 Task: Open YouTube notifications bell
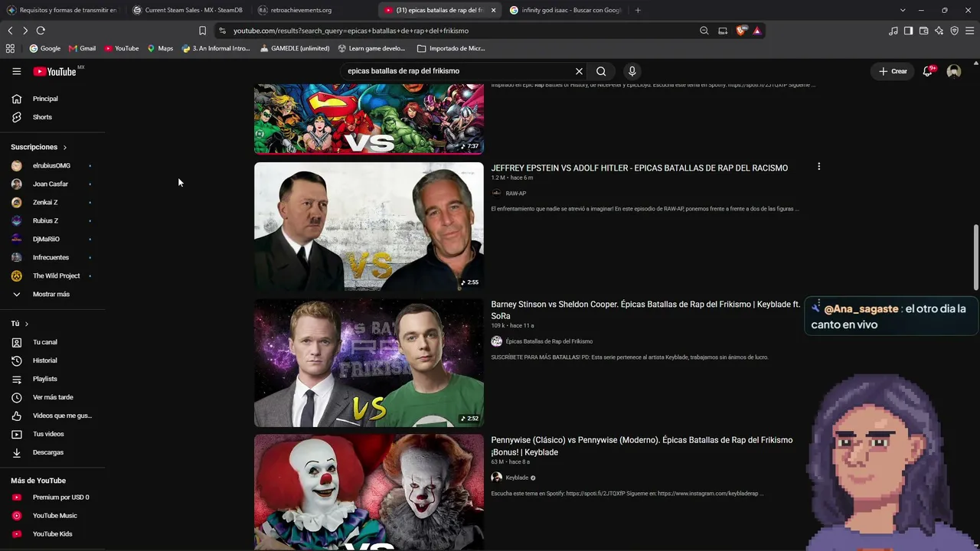[928, 71]
